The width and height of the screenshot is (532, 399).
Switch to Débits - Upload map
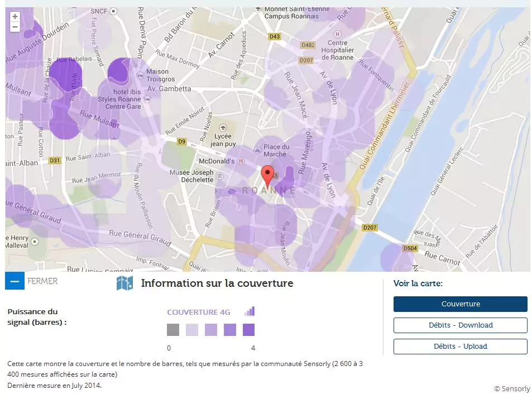pos(460,347)
